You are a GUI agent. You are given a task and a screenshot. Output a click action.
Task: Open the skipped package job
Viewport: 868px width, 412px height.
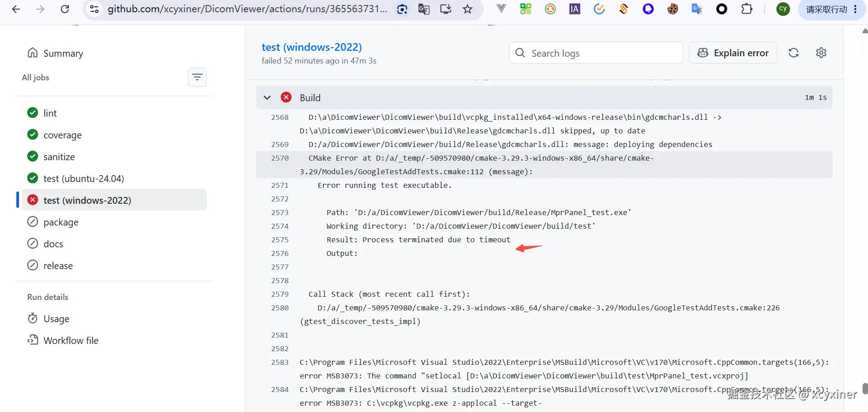click(x=114, y=222)
